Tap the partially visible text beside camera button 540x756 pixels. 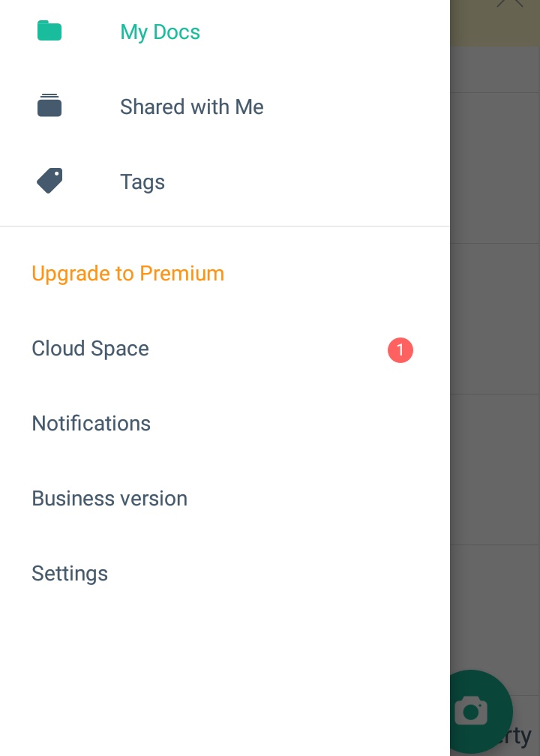[522, 736]
